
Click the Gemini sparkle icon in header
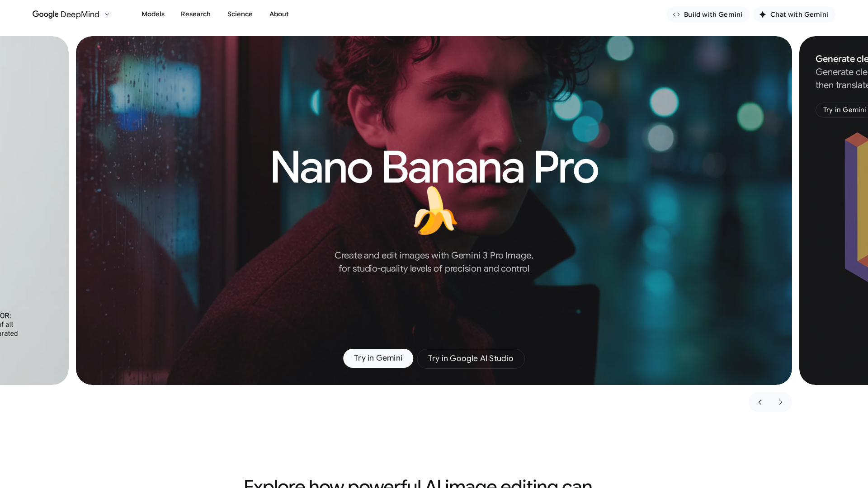[x=763, y=14]
